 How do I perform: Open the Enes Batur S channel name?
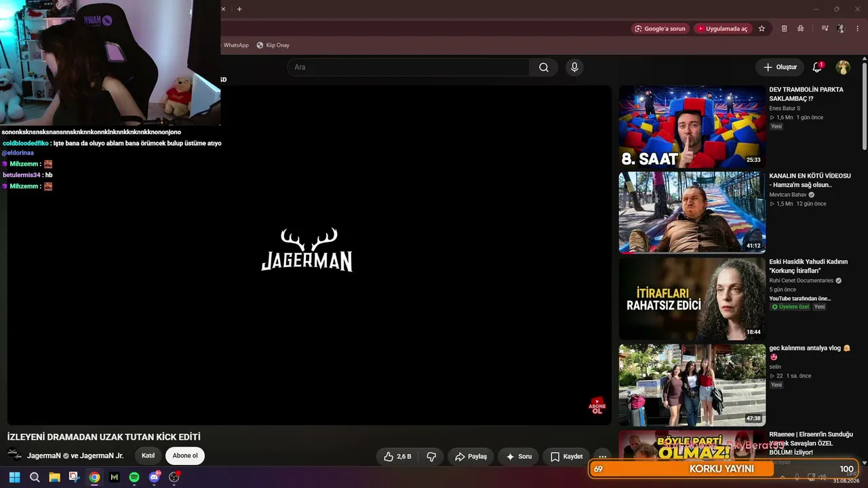coord(785,108)
